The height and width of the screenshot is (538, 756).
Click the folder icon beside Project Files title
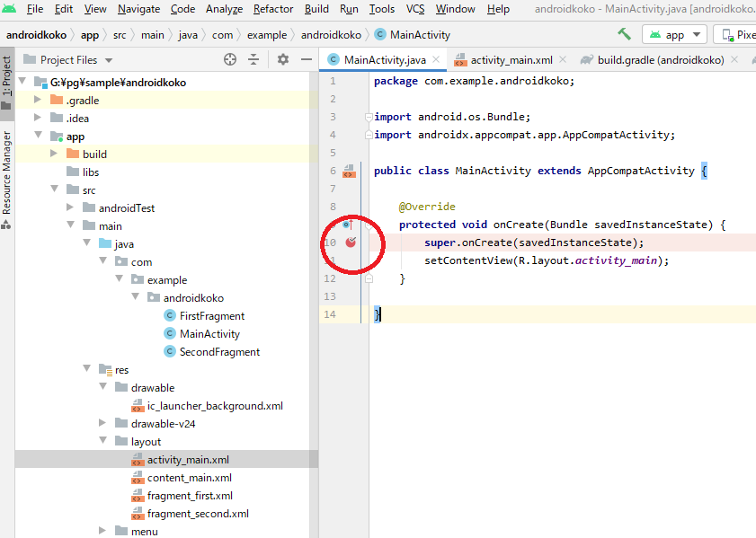[30, 59]
